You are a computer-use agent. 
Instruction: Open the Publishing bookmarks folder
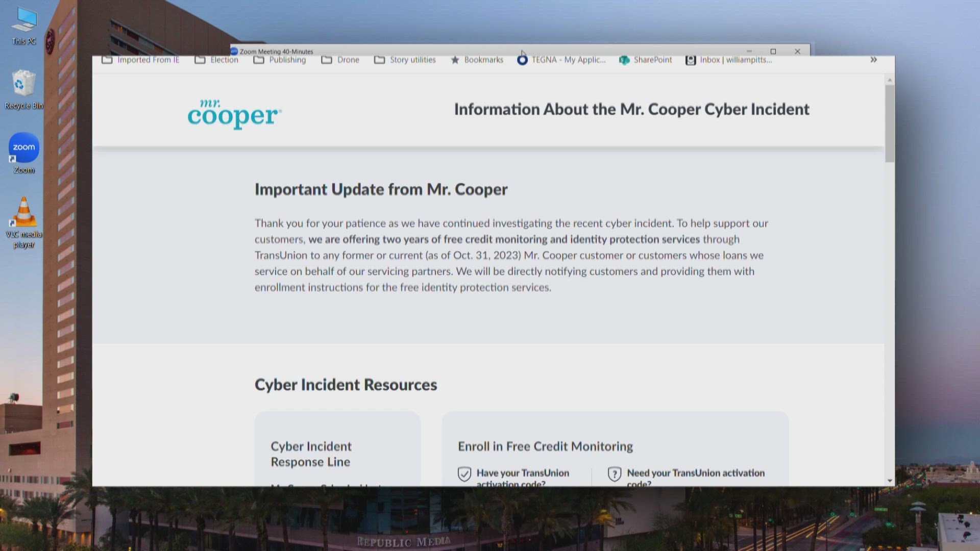[x=280, y=60]
